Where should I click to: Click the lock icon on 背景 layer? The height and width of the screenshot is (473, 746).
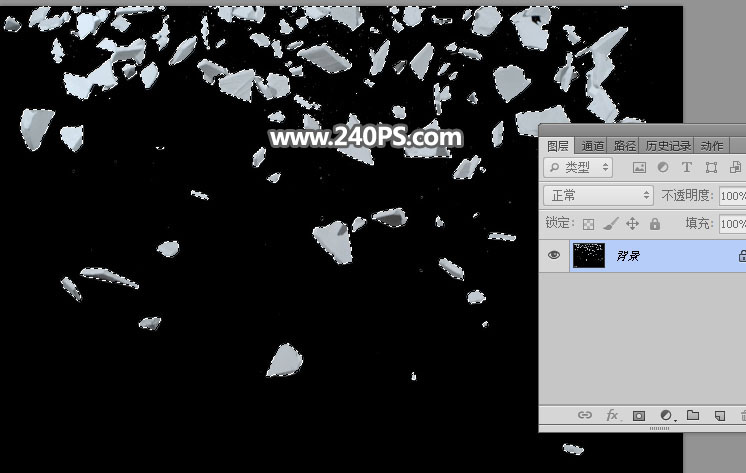tap(742, 256)
